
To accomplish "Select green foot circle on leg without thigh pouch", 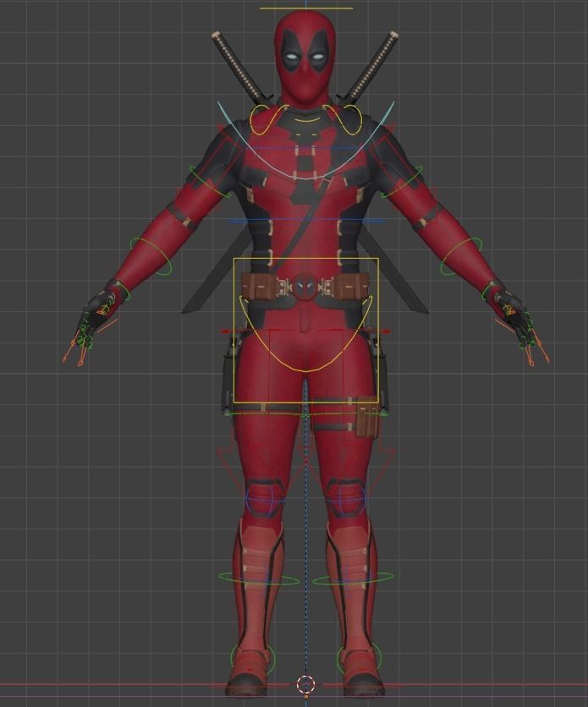I will 252,658.
